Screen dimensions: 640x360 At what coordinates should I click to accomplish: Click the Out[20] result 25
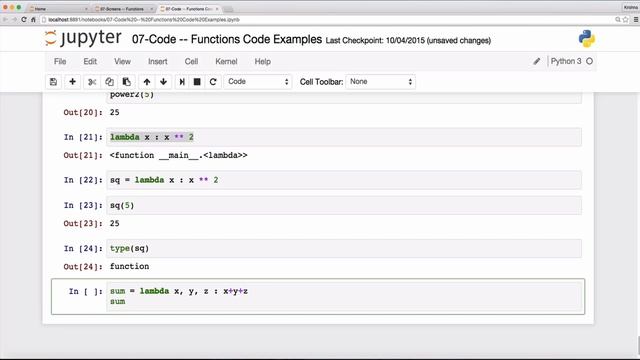tap(114, 112)
